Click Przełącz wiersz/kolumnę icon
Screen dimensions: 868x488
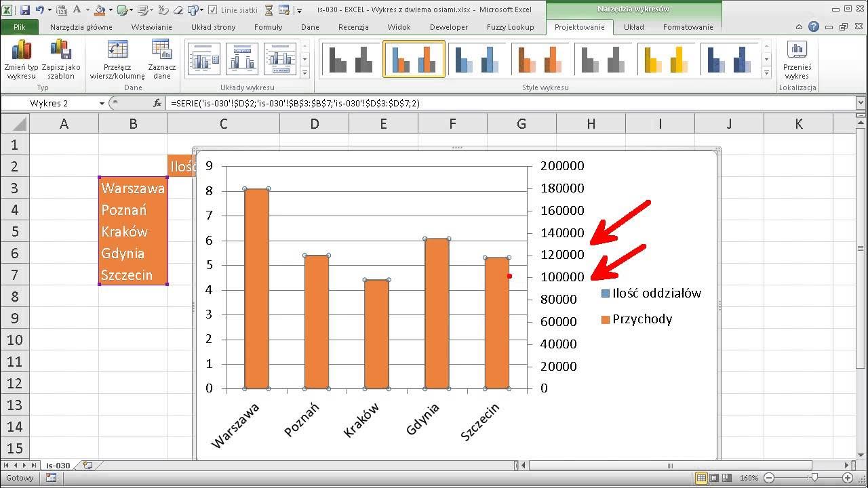(117, 49)
